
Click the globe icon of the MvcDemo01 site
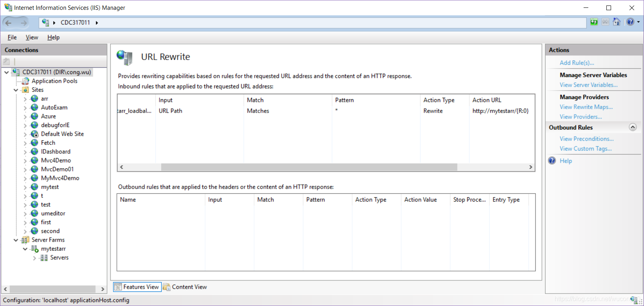(35, 169)
